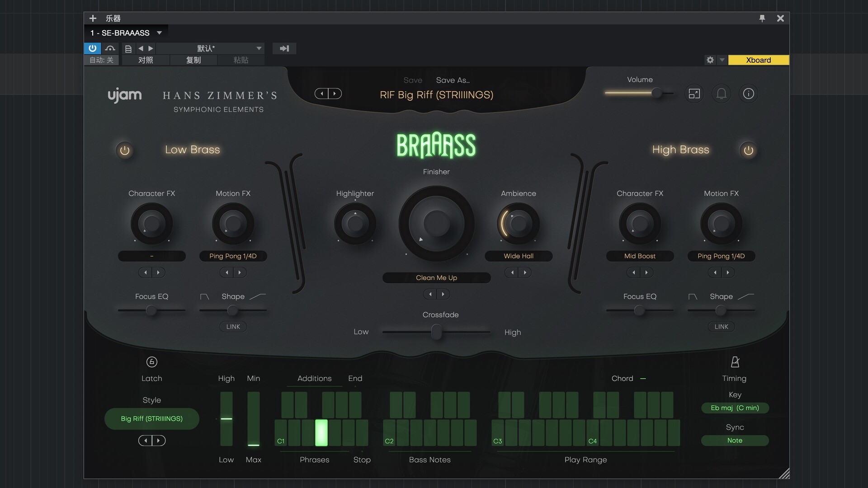Toggle the Low Brass power button

[x=125, y=150]
